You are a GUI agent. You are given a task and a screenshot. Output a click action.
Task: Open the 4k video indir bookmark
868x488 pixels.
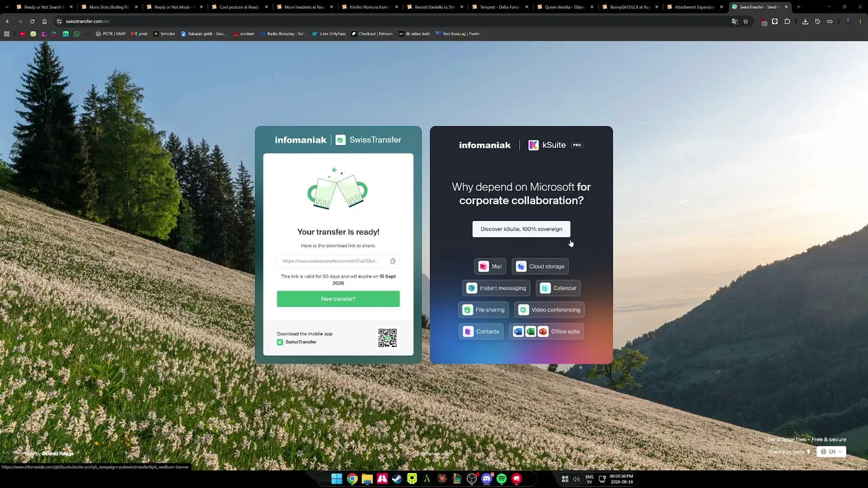point(414,34)
